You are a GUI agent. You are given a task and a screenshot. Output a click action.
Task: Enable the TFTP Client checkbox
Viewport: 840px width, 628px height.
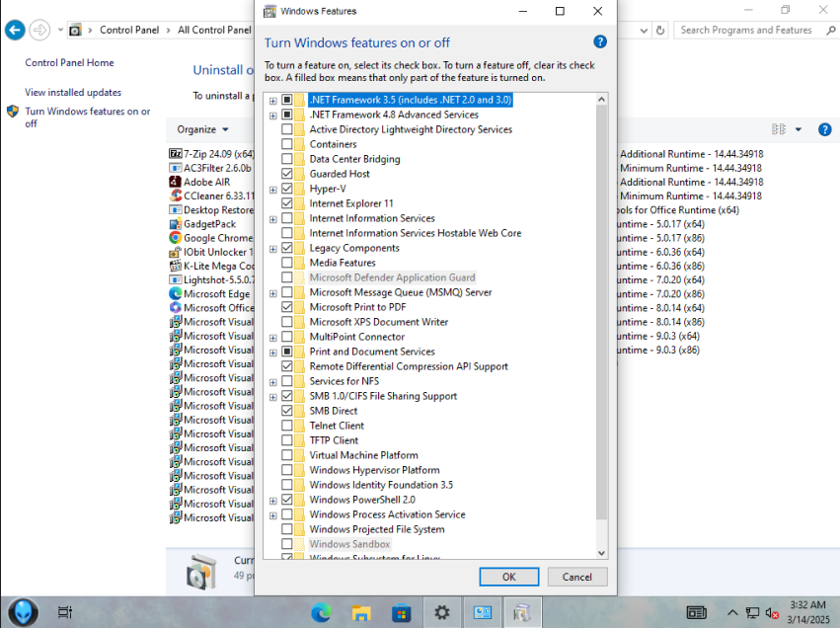(286, 440)
